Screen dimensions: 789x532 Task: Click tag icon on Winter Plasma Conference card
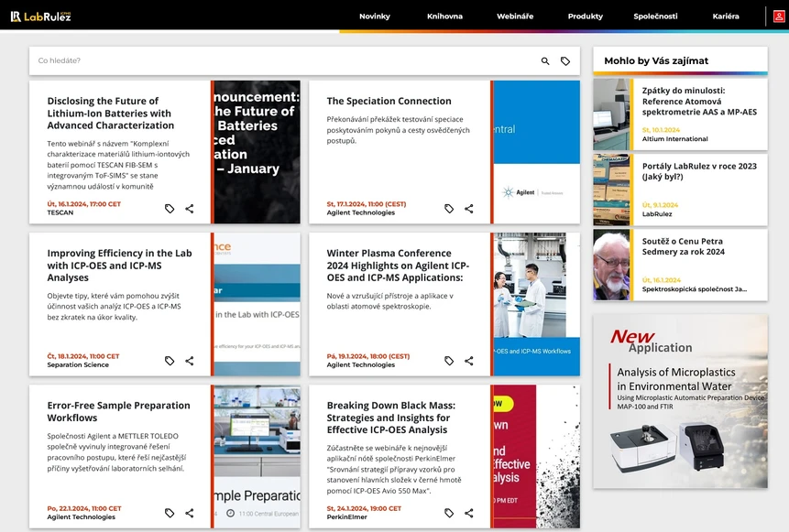tap(449, 361)
